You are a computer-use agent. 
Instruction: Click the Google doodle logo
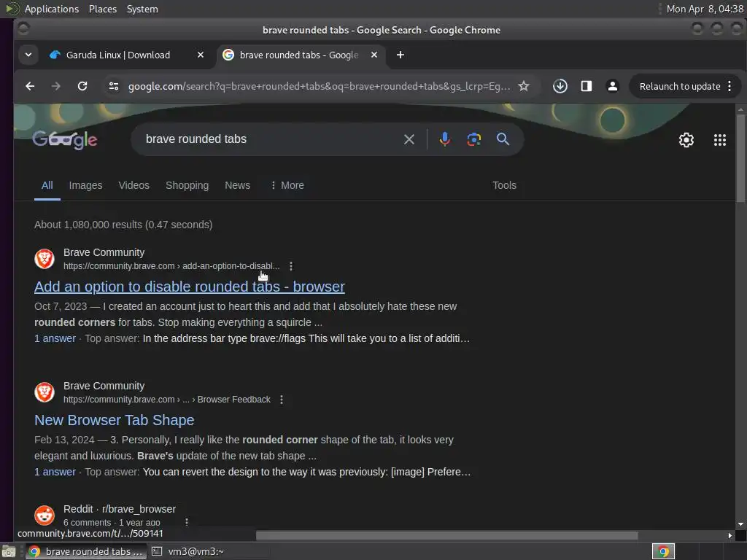(x=65, y=139)
